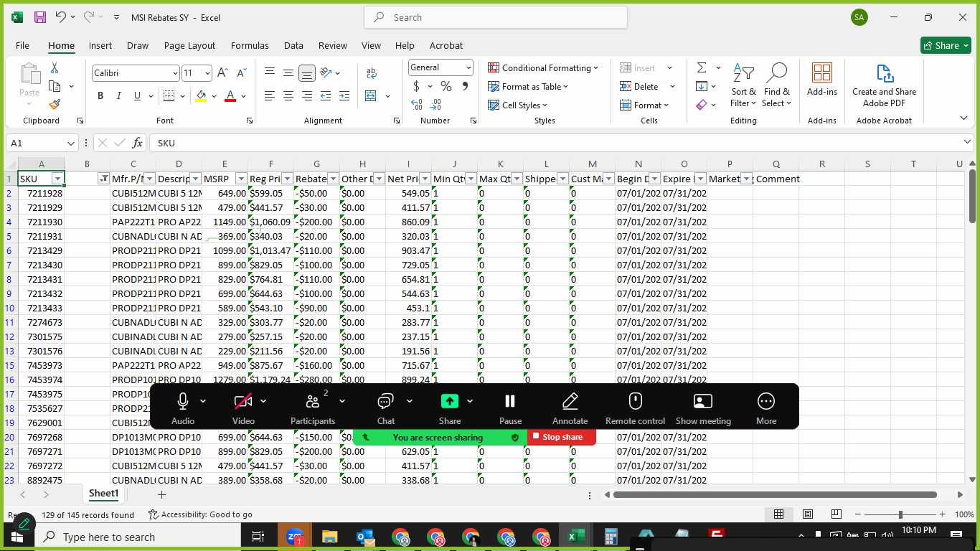This screenshot has width=980, height=551.
Task: Click the Cut scissors icon
Action: 55,68
